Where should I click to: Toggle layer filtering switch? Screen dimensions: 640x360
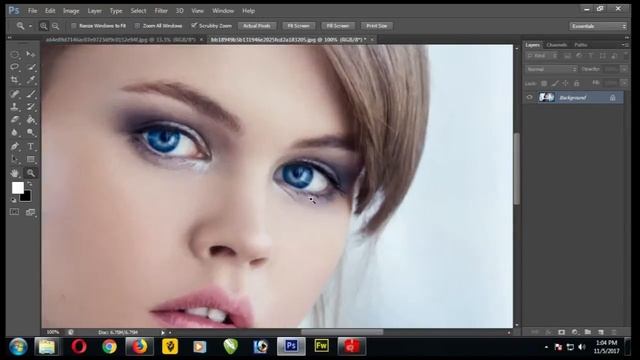tap(625, 55)
